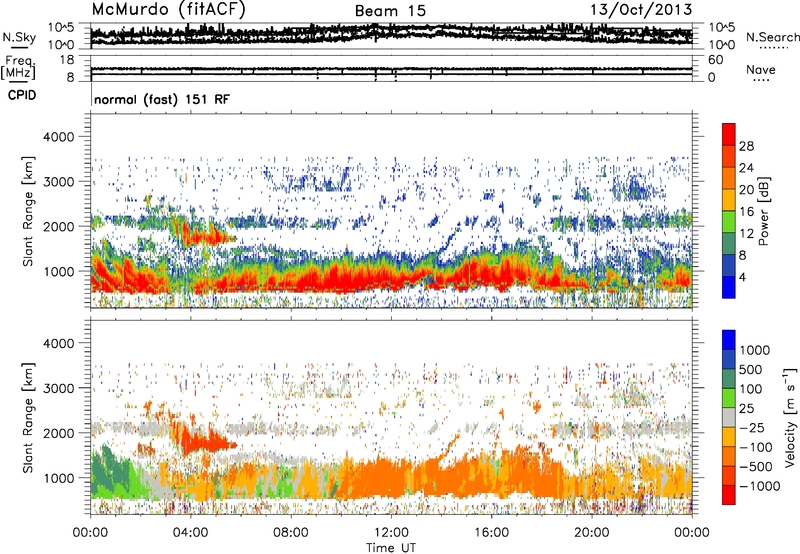This screenshot has height=554, width=800.
Task: Click the -1000 tick on velocity colorbar
Action: (760, 486)
